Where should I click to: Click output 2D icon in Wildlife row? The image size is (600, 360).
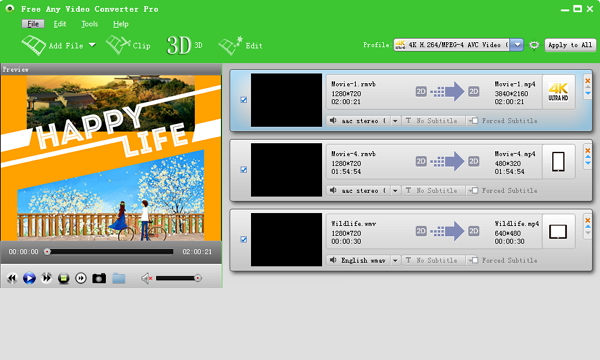tap(474, 231)
